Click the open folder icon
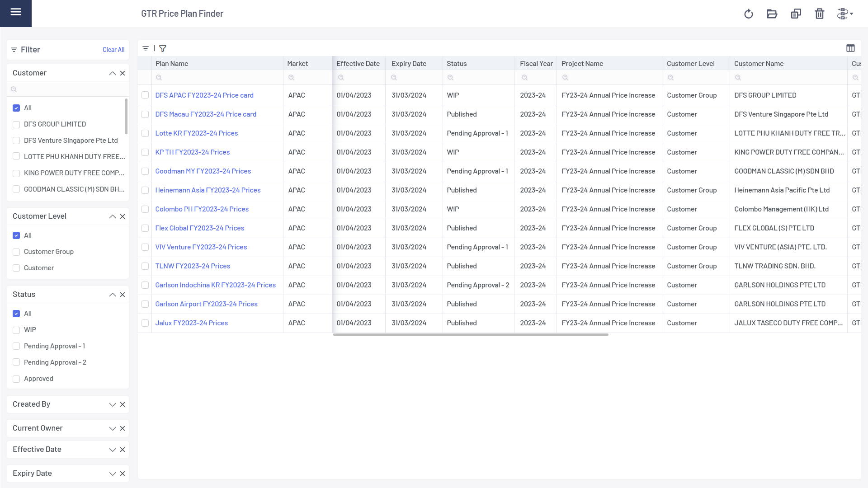868x488 pixels. pyautogui.click(x=772, y=14)
